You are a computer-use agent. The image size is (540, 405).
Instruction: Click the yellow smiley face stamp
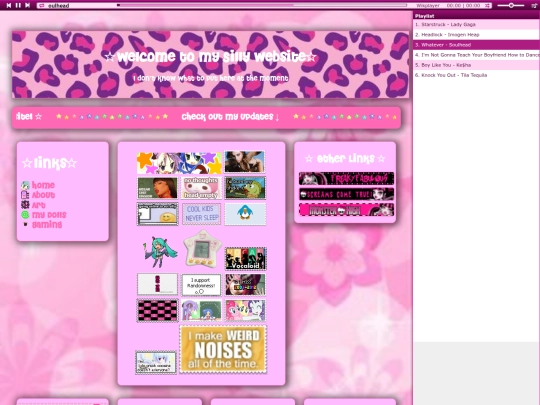[157, 214]
